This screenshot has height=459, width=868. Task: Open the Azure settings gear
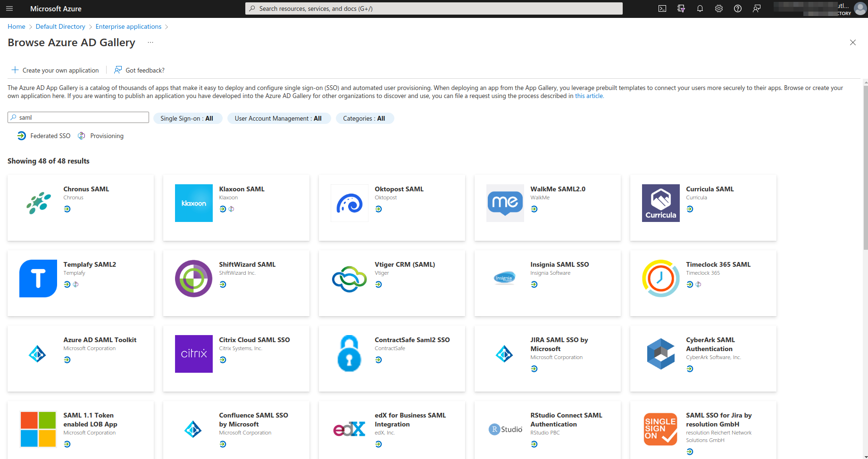(719, 8)
